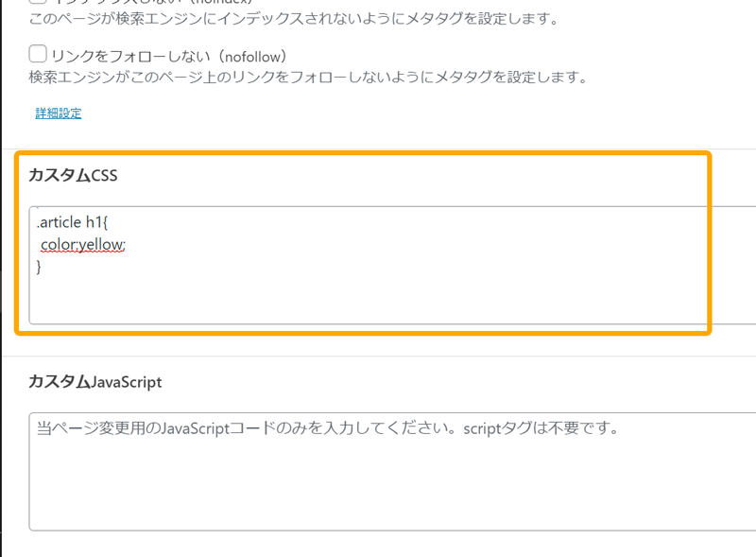Select the カスタムJavaScript section heading

[x=95, y=382]
